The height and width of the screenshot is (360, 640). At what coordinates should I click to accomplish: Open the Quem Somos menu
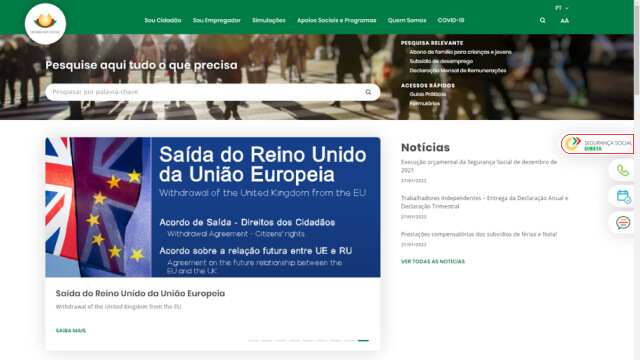(x=407, y=20)
